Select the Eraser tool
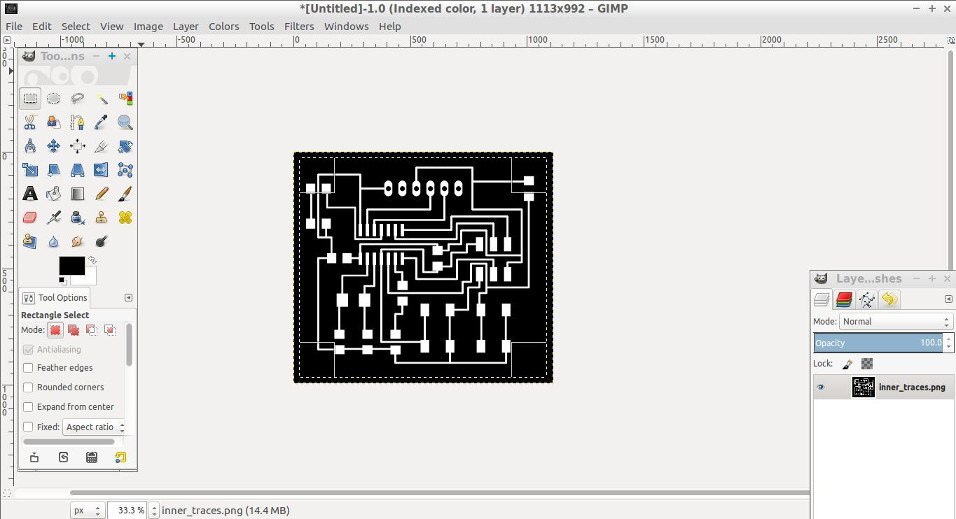 tap(30, 217)
